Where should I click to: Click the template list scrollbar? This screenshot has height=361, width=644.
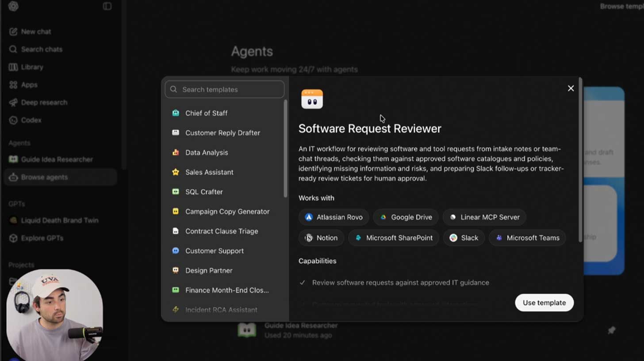click(286, 149)
